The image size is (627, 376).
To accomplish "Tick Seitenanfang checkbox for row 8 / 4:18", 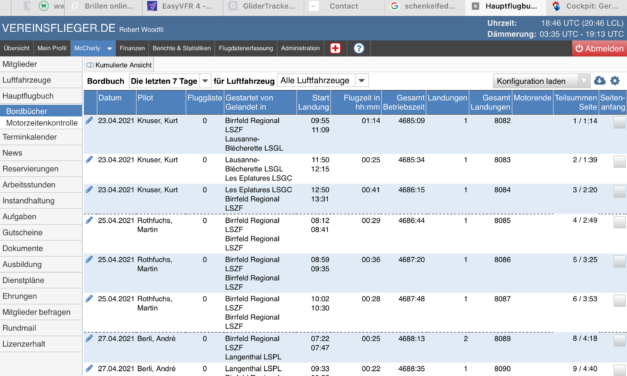I will 619,340.
